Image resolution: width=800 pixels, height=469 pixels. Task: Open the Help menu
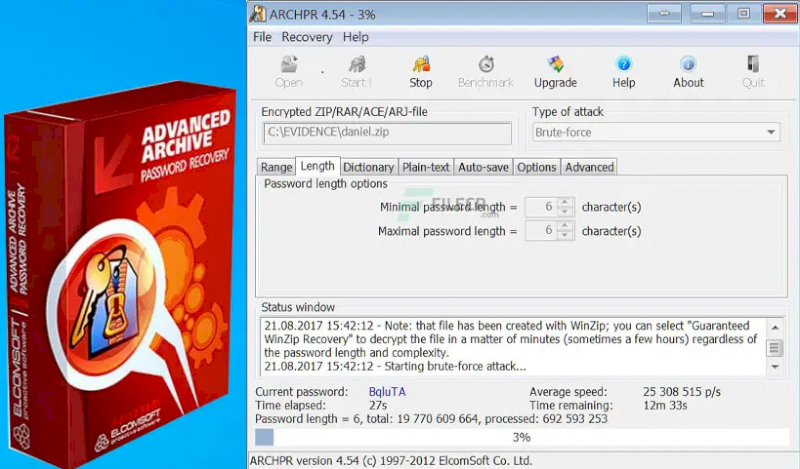point(356,37)
